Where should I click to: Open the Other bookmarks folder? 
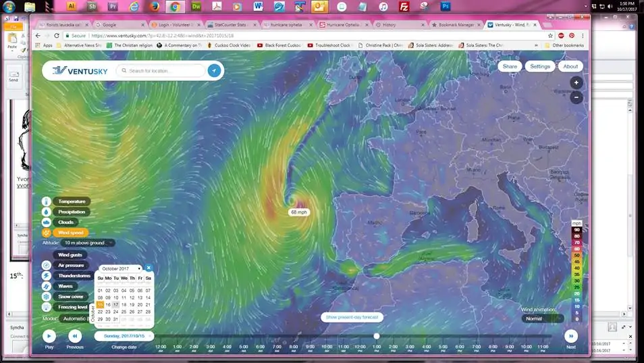(x=564, y=45)
